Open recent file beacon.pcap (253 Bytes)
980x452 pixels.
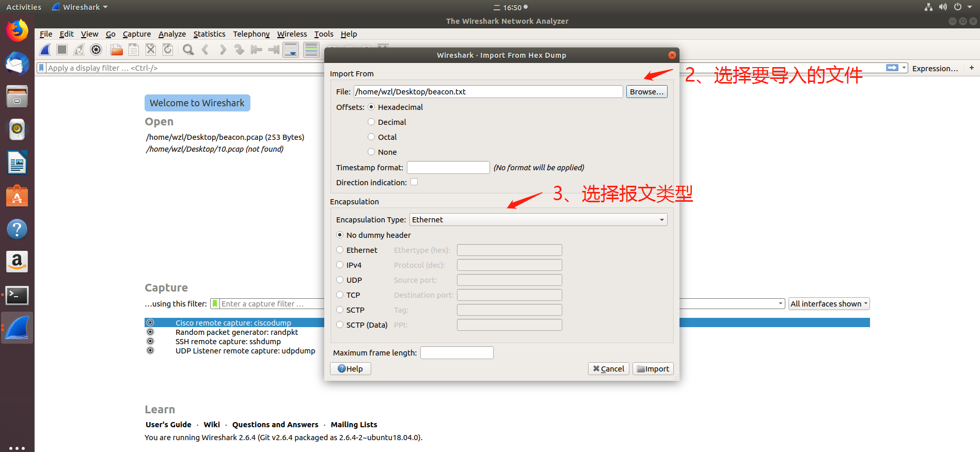coord(225,137)
